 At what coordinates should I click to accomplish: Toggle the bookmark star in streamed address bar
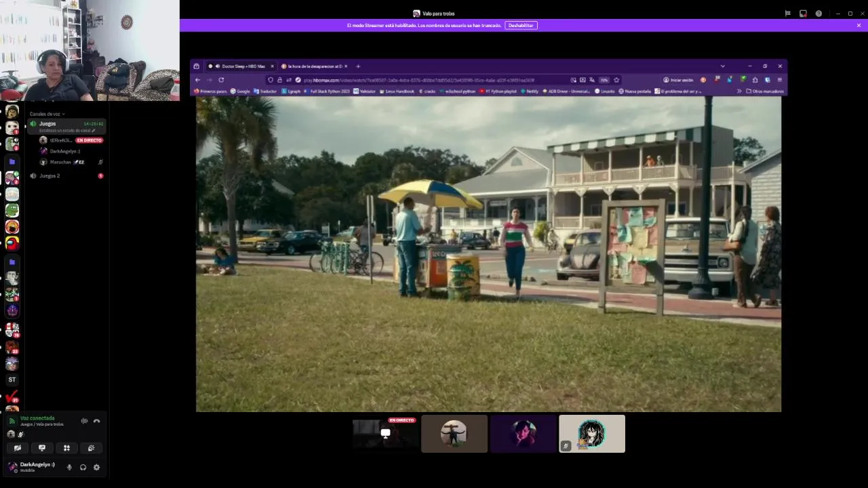616,80
